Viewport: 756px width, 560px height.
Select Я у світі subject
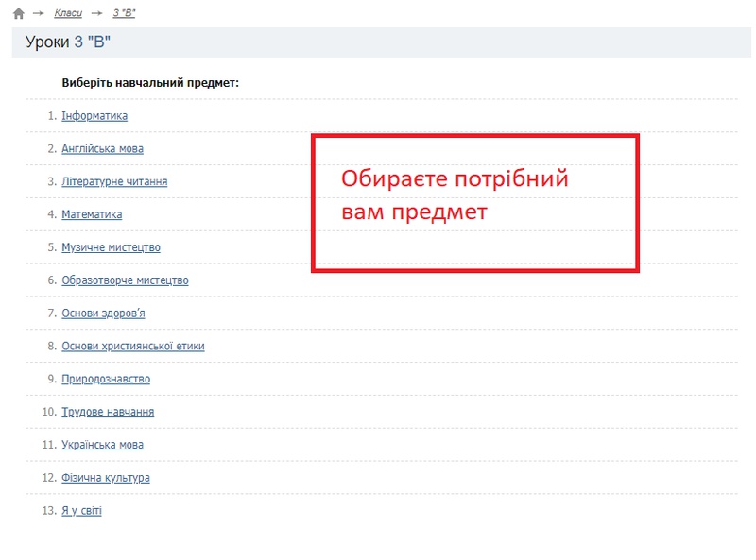pos(81,510)
